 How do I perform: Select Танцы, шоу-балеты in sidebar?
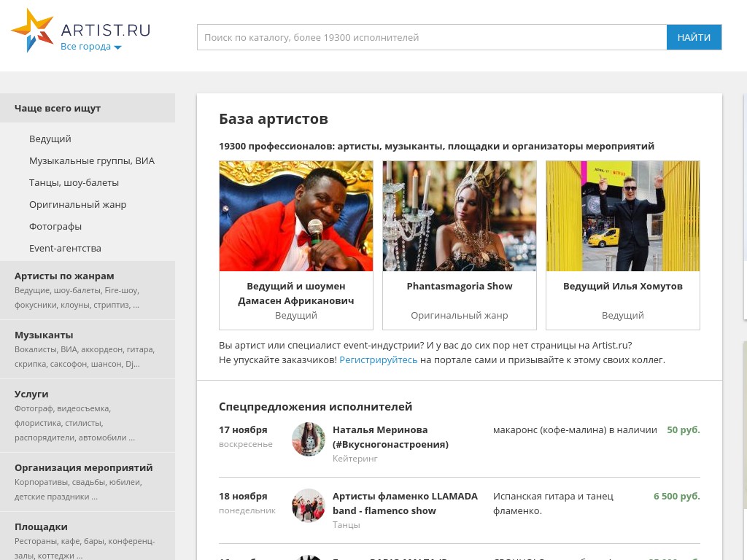74,183
